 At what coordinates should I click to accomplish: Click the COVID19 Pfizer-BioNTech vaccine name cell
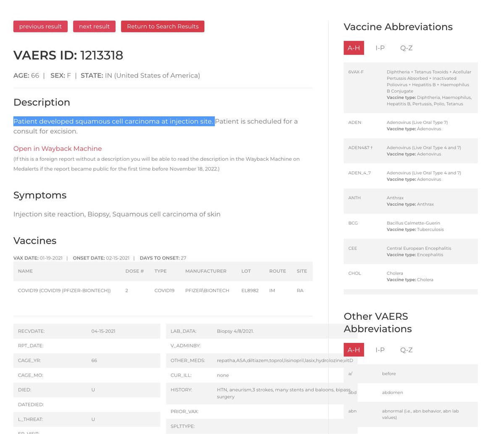click(64, 290)
